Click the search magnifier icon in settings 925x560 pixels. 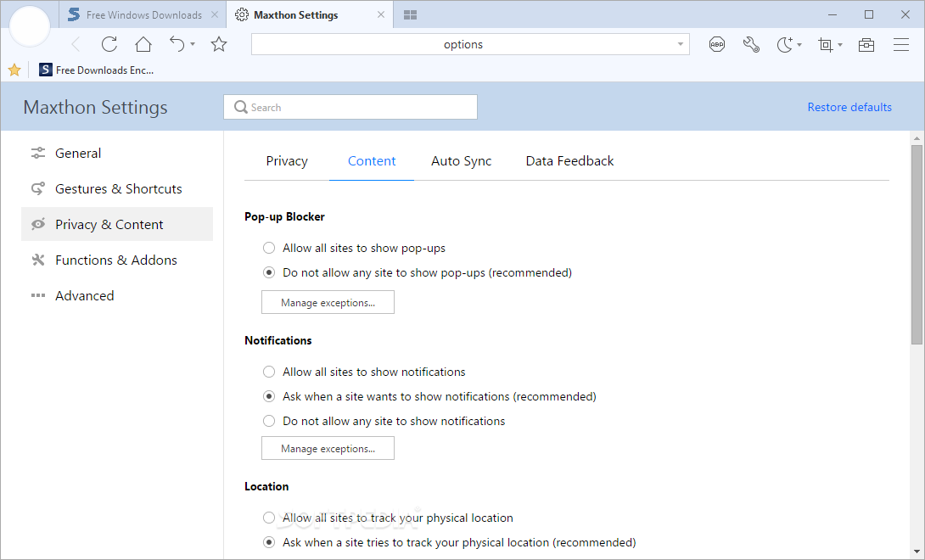pyautogui.click(x=241, y=107)
